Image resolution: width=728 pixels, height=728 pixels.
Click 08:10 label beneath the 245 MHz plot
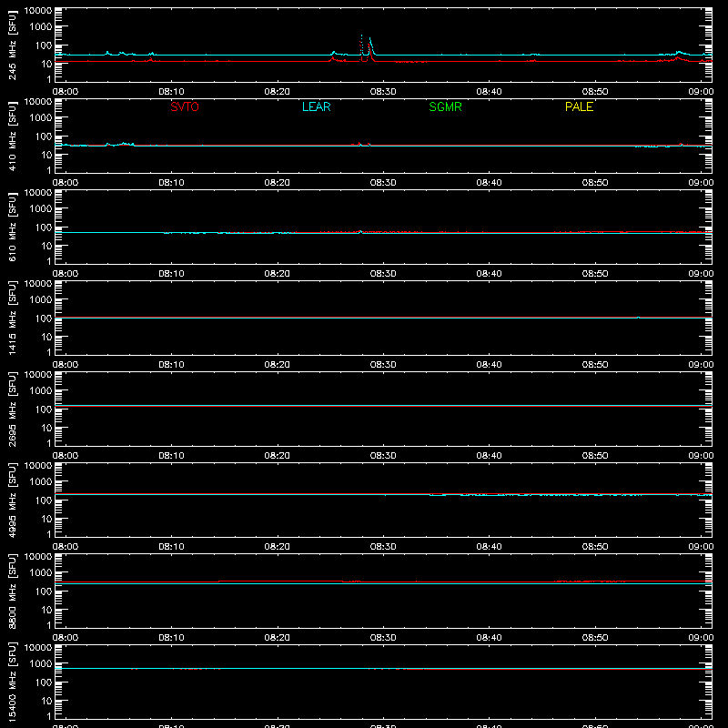pyautogui.click(x=171, y=92)
